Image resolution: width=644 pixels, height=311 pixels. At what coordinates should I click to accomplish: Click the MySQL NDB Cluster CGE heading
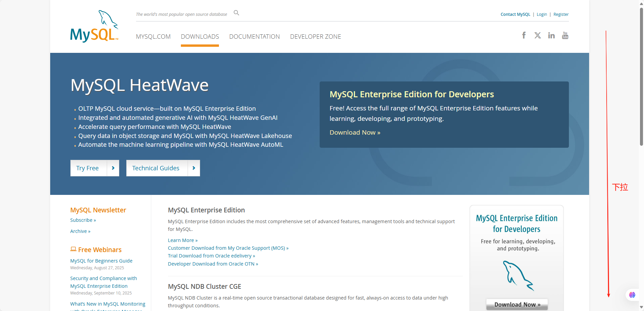tap(204, 286)
